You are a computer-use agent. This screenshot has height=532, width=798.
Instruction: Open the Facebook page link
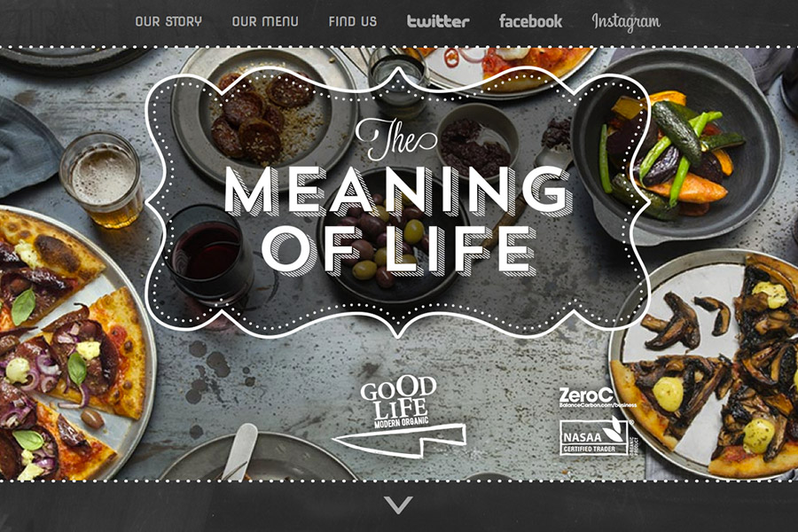point(531,21)
